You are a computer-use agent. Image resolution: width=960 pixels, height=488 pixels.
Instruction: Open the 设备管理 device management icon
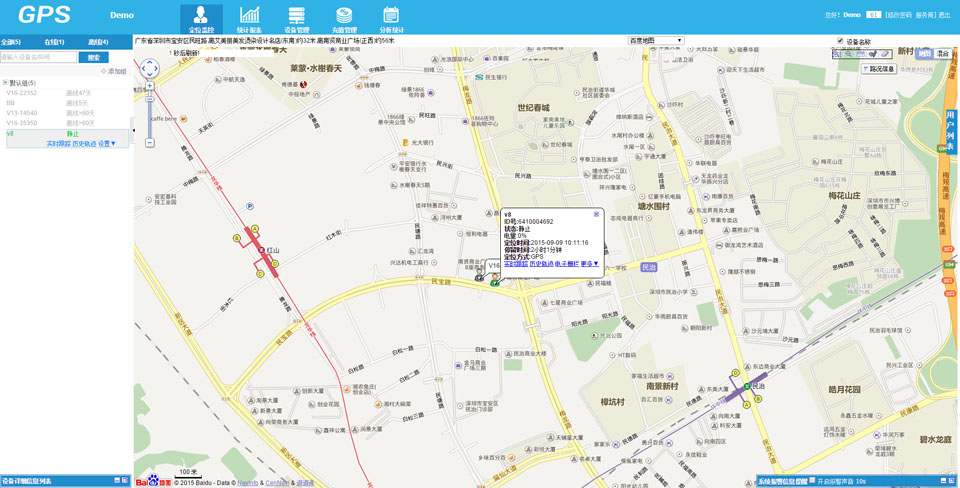296,16
